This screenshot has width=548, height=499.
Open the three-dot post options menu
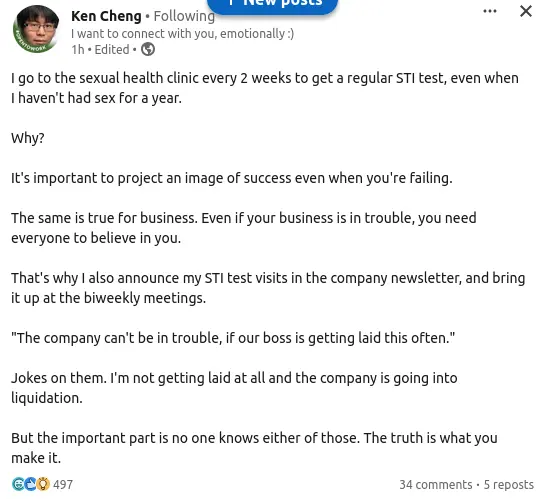point(490,11)
